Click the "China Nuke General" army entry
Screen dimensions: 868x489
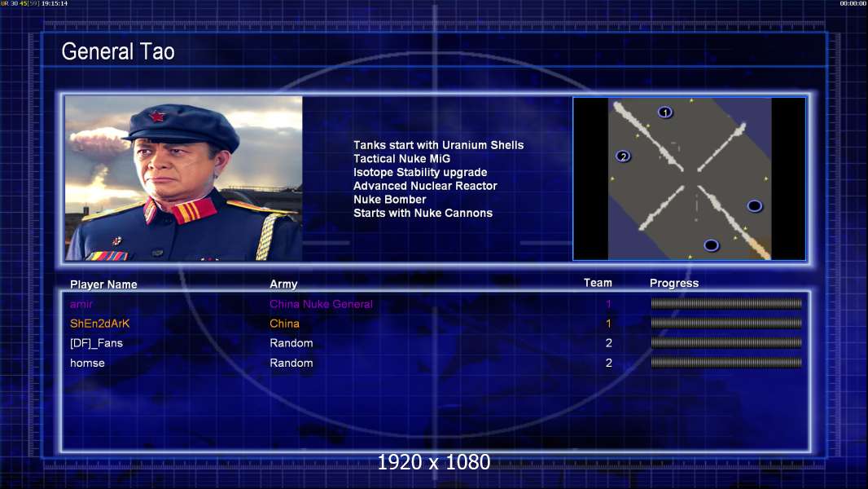pyautogui.click(x=321, y=304)
